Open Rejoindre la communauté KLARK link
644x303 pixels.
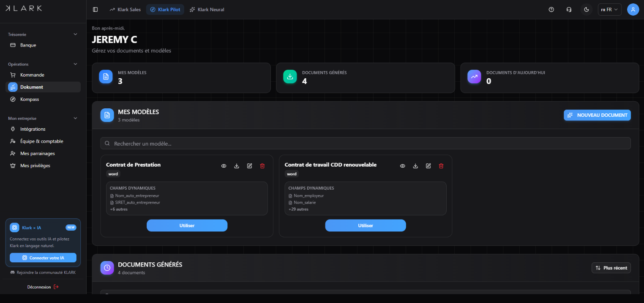coord(43,273)
